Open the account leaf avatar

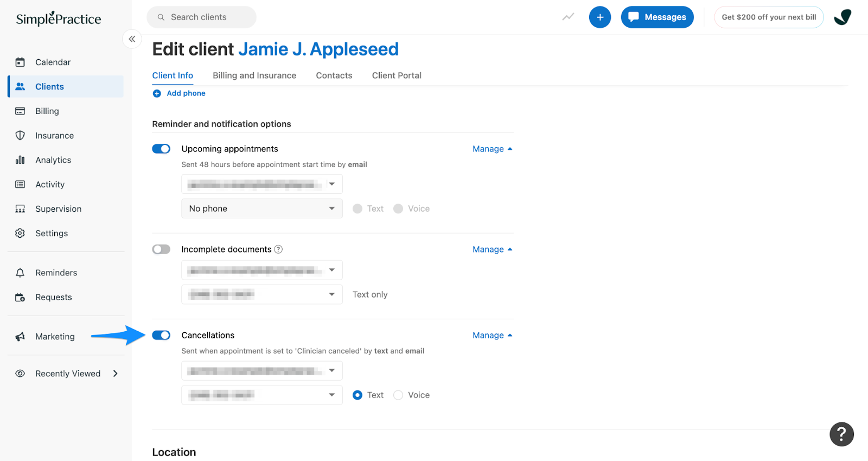coord(843,17)
